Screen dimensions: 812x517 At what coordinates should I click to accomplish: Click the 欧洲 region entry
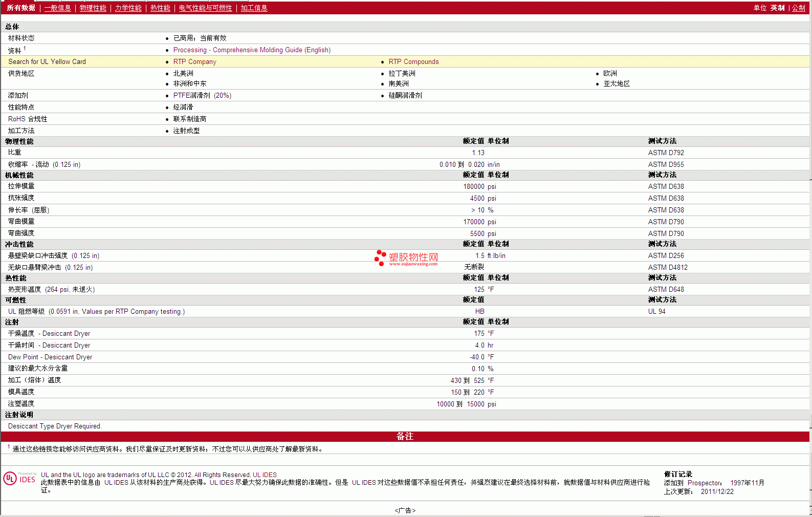pos(610,73)
